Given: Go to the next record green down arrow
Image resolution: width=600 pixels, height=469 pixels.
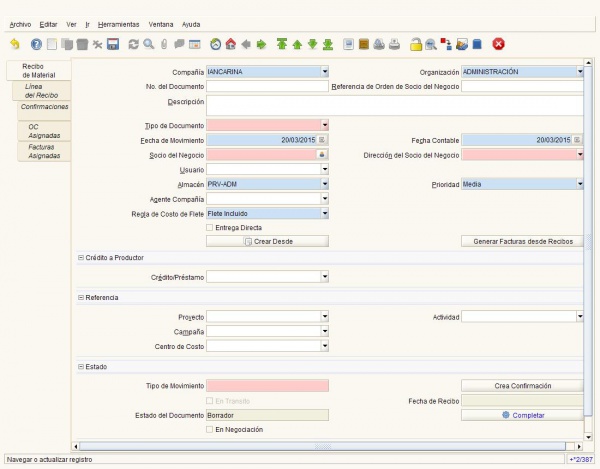Looking at the screenshot, I should click(312, 44).
